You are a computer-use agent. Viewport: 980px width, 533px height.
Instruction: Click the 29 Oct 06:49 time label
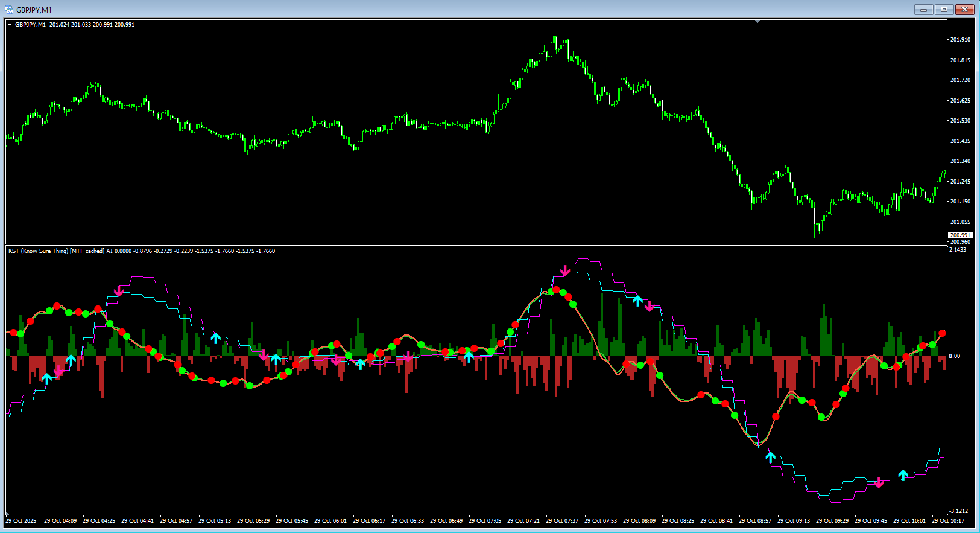click(446, 521)
